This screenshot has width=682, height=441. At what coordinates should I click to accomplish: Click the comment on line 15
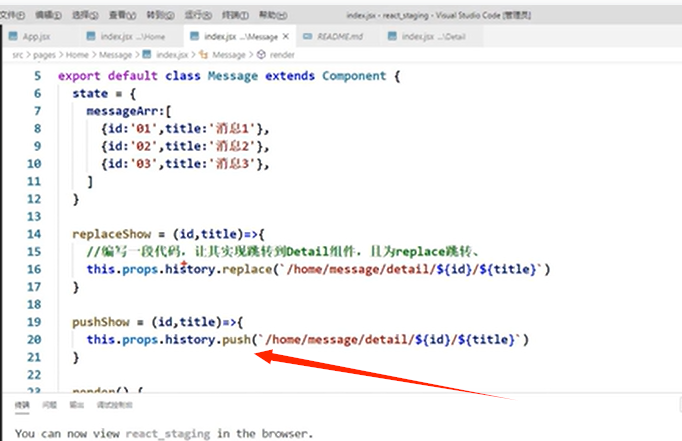pyautogui.click(x=283, y=252)
